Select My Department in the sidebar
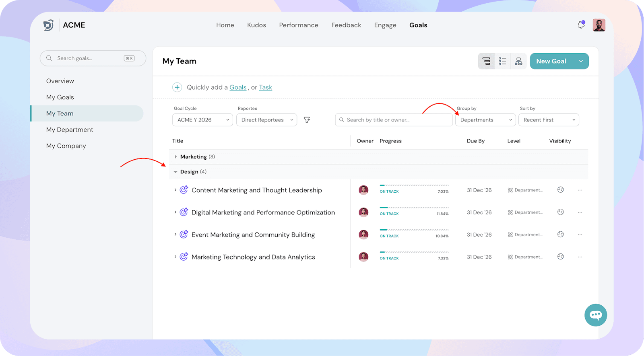 pos(70,130)
